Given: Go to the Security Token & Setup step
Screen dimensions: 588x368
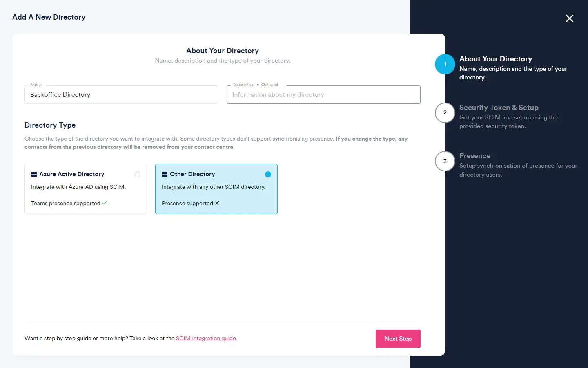Looking at the screenshot, I should [499, 108].
